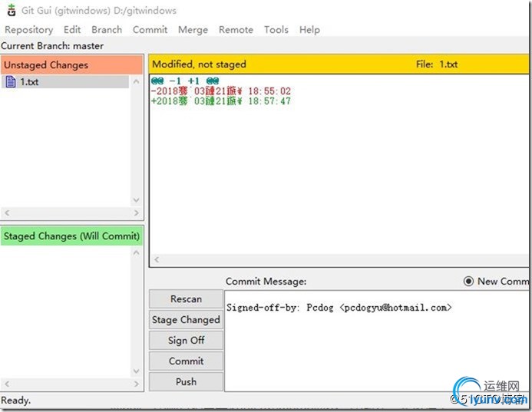The width and height of the screenshot is (532, 412).
Task: Click down arrow of Staged Changes scrollbar
Action: point(136,371)
